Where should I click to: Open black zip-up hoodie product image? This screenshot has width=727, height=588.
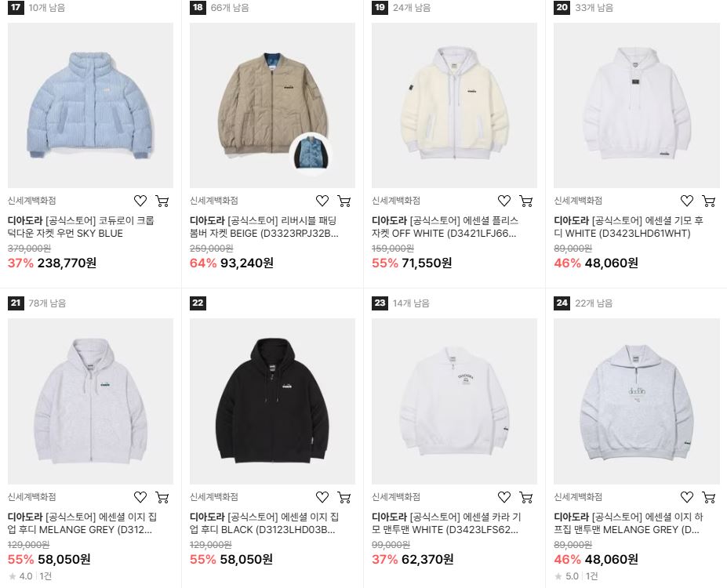(x=273, y=401)
